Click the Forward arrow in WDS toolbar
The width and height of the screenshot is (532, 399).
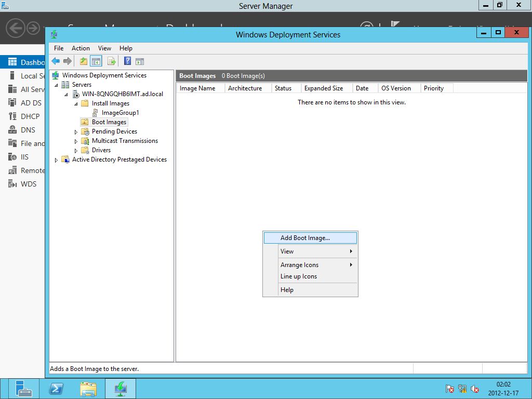tap(68, 61)
